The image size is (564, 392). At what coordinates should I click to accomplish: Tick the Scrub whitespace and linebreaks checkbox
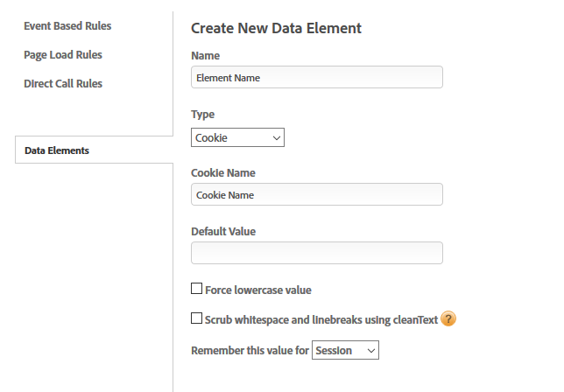tap(196, 318)
